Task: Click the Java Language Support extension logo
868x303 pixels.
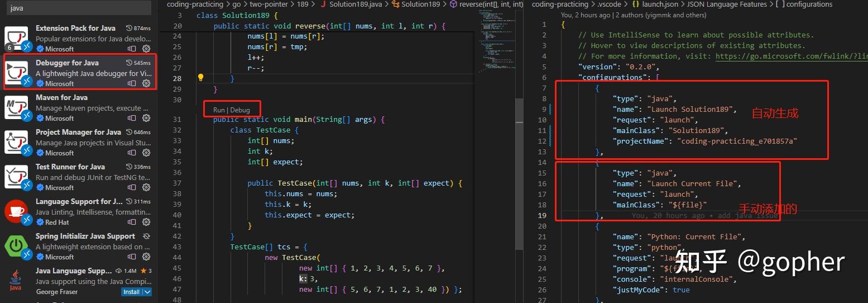Action: pos(16,281)
